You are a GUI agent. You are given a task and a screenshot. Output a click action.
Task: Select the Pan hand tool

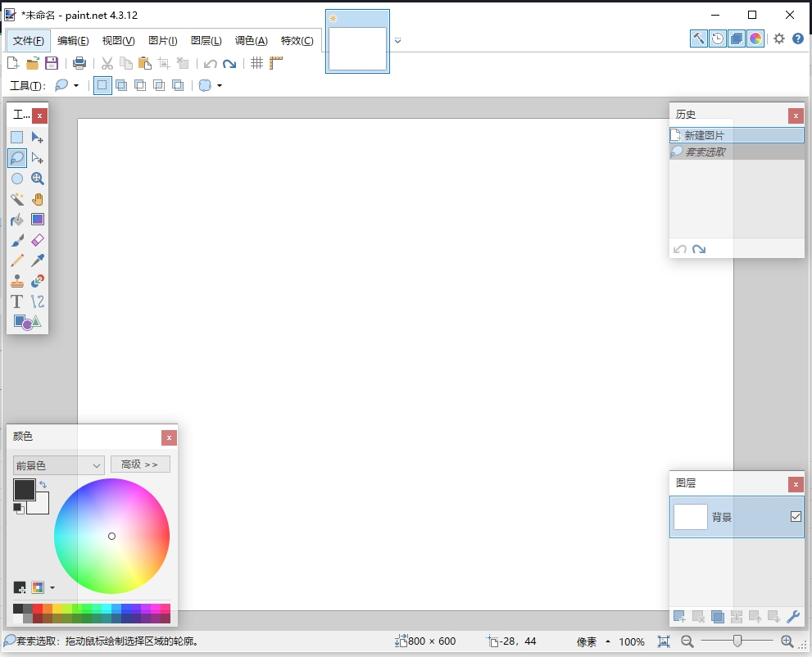[38, 199]
